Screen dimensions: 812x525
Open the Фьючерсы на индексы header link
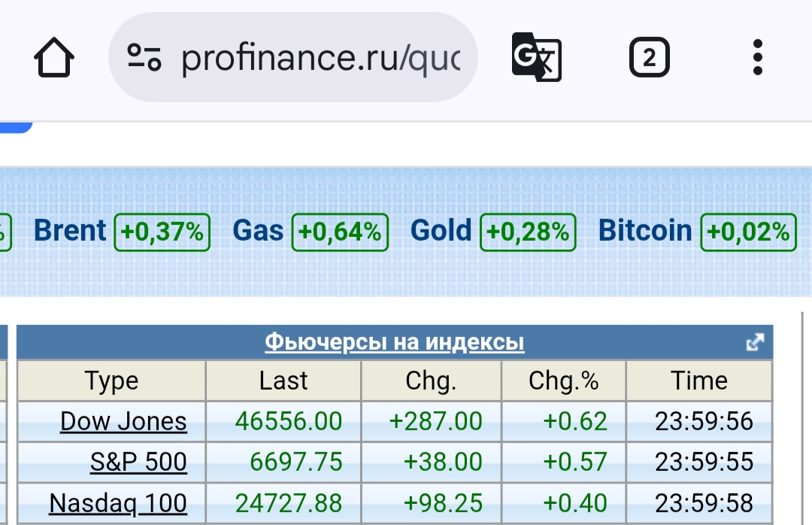(x=394, y=343)
